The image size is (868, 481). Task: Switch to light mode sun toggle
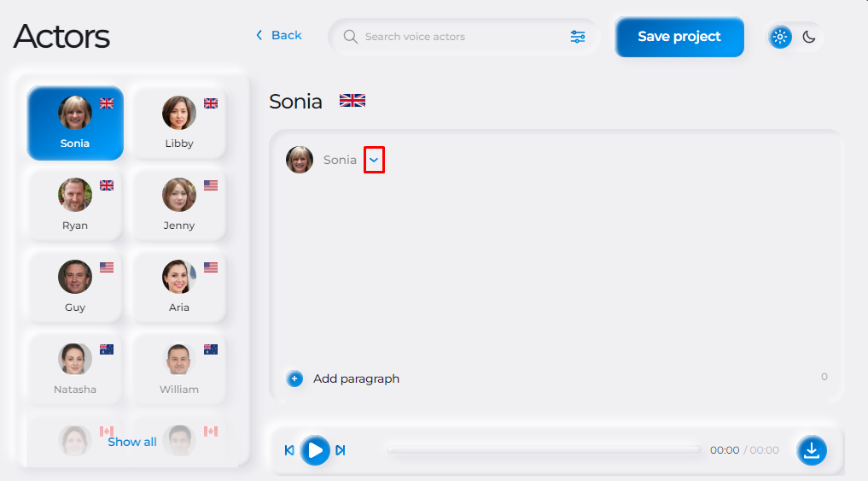[x=780, y=37]
